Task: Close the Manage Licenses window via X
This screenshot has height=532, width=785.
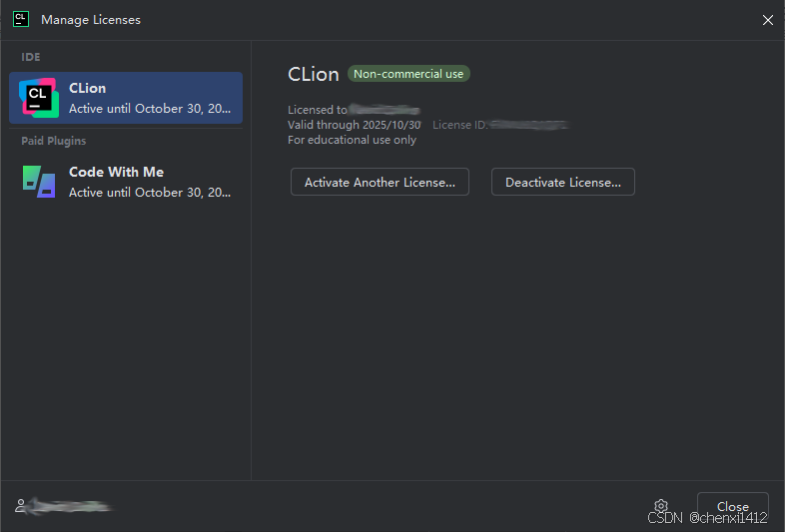Action: pos(767,20)
